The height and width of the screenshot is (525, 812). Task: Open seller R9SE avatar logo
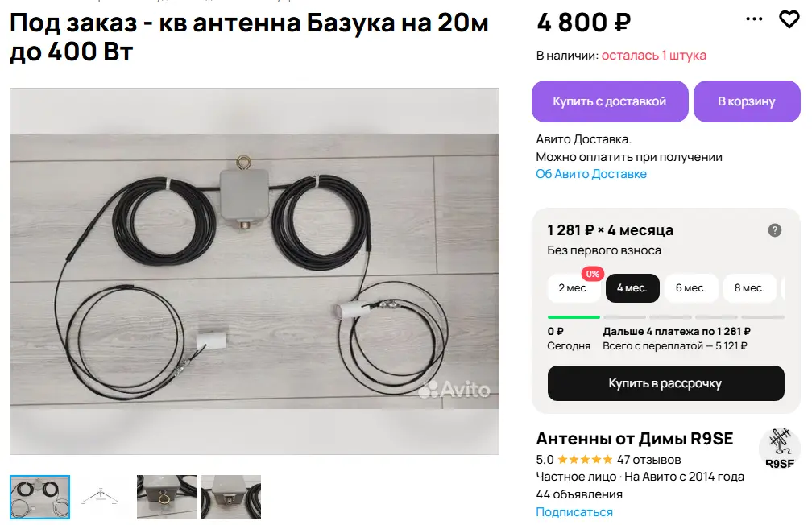tap(780, 449)
